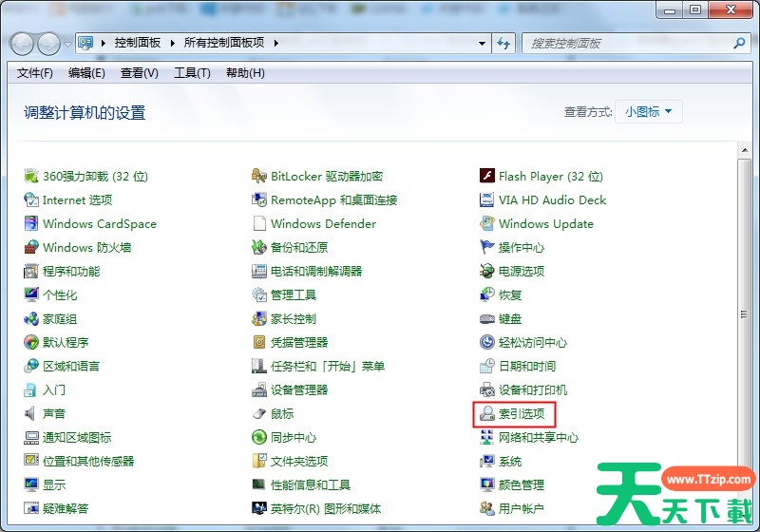Open the 帮助(H) menu
This screenshot has height=532, width=760.
245,73
